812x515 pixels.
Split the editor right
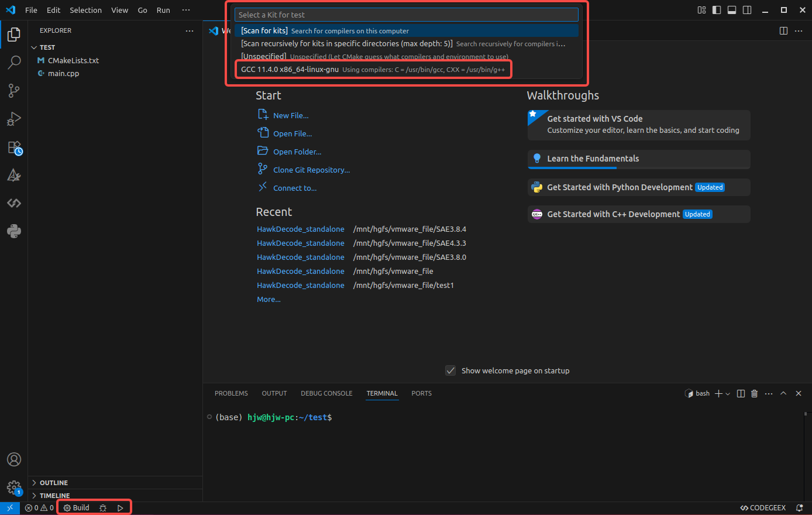[783, 30]
